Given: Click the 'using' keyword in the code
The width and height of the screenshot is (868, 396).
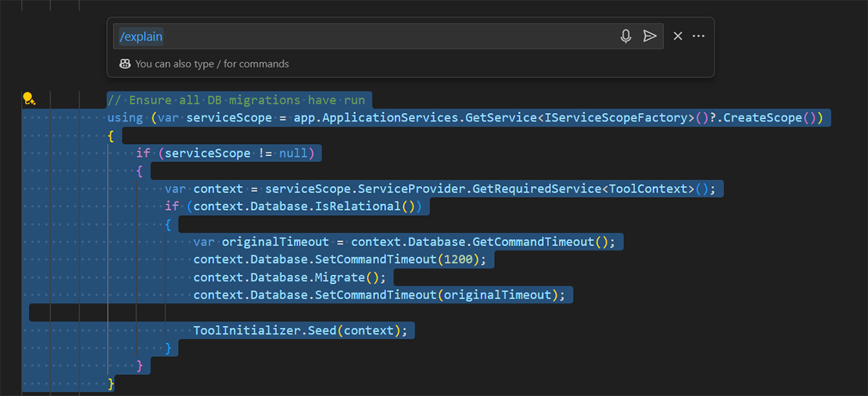Looking at the screenshot, I should [124, 118].
